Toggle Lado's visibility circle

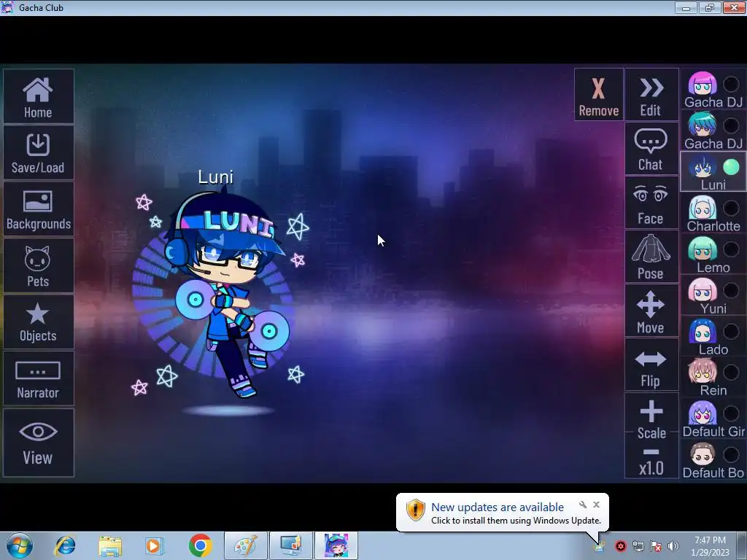pyautogui.click(x=731, y=332)
